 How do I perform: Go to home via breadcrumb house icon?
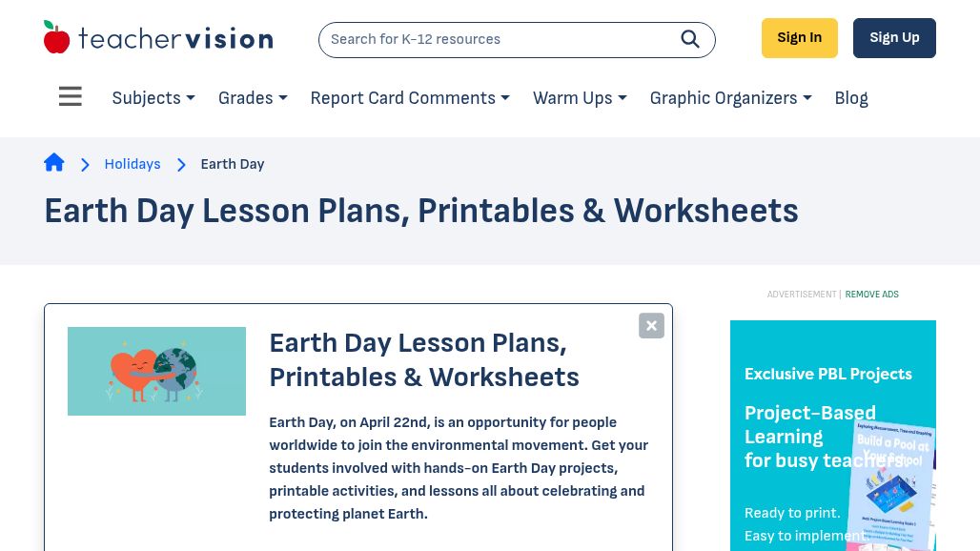tap(54, 163)
